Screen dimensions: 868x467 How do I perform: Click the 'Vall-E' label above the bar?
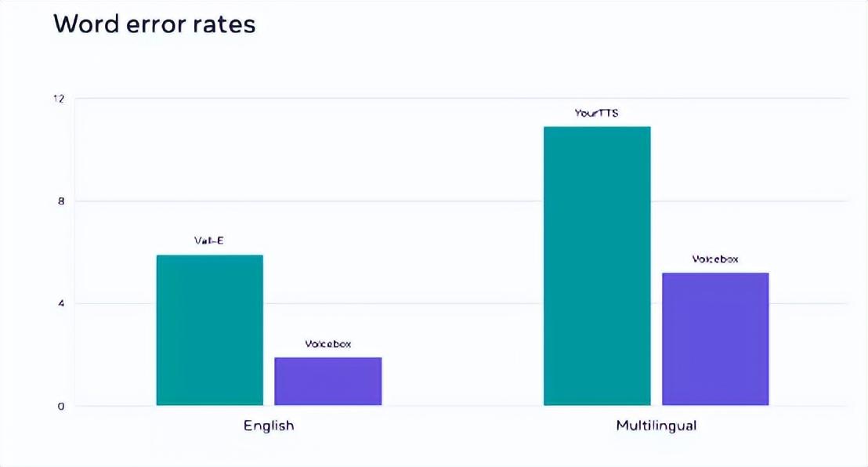click(209, 241)
